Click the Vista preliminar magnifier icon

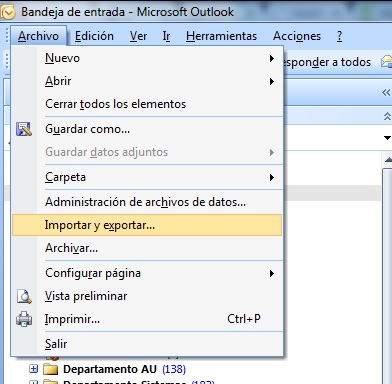pyautogui.click(x=24, y=296)
